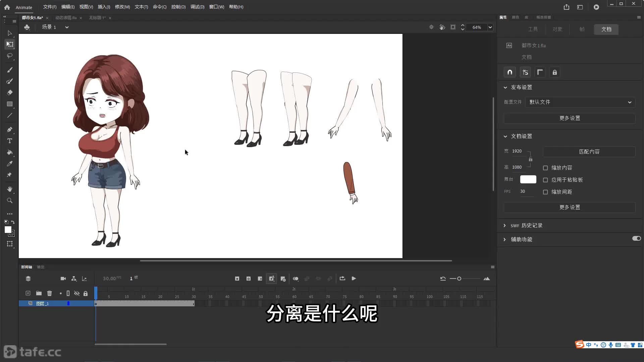This screenshot has height=362, width=644.
Task: Toggle Onion Skin in timeline toolbar
Action: (296, 279)
